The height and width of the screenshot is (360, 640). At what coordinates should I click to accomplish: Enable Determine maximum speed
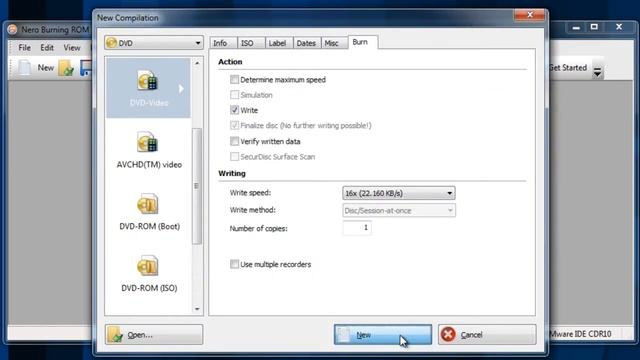[x=234, y=80]
